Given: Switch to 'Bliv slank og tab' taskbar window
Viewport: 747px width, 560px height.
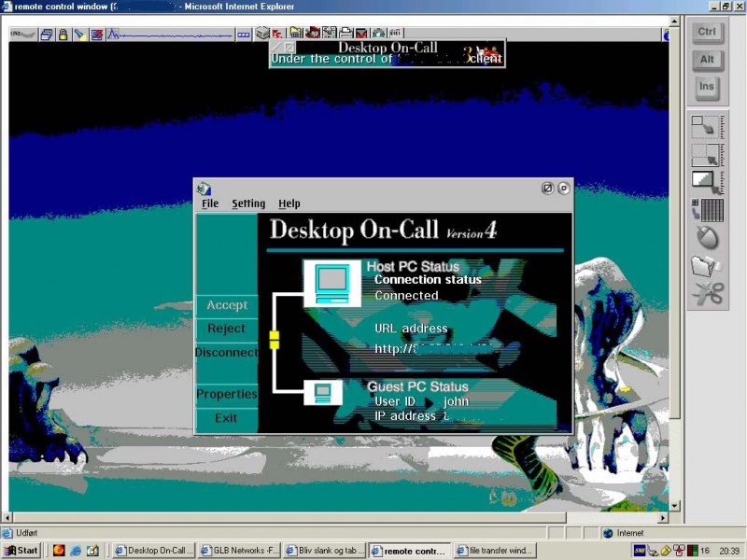Looking at the screenshot, I should [325, 551].
